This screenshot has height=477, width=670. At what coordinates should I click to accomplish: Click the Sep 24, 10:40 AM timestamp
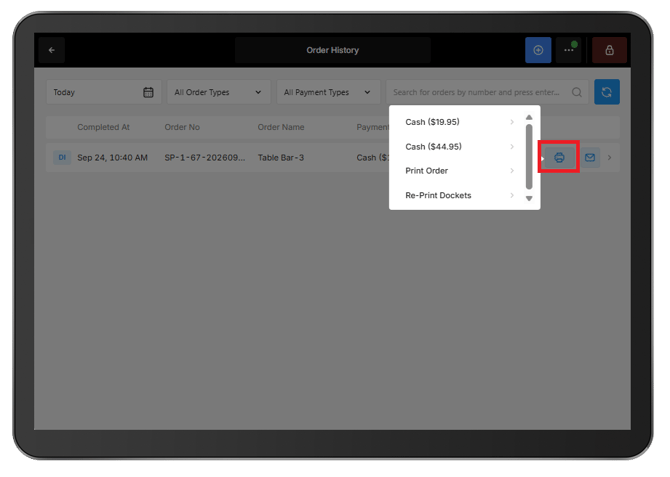[x=112, y=158]
